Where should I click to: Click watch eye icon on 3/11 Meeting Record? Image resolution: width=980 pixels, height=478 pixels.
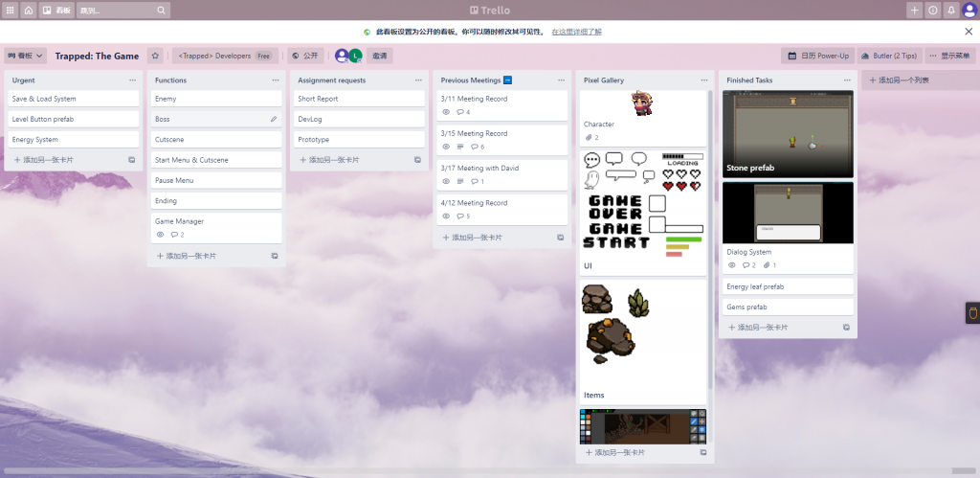pos(446,112)
